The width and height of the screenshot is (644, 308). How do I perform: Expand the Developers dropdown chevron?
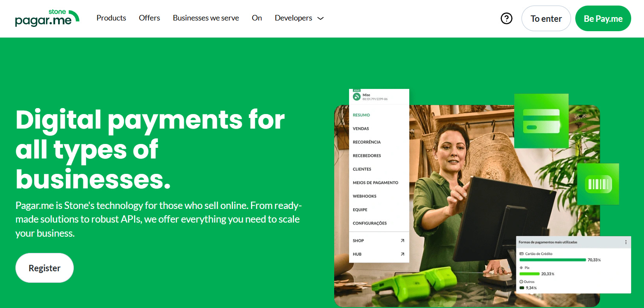[x=321, y=18]
